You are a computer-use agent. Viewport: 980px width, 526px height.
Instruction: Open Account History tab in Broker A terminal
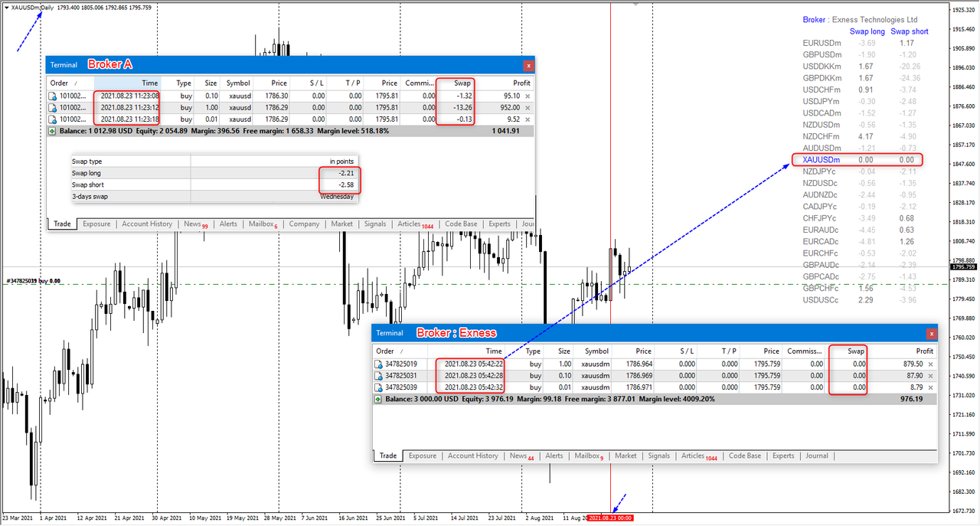click(x=147, y=224)
